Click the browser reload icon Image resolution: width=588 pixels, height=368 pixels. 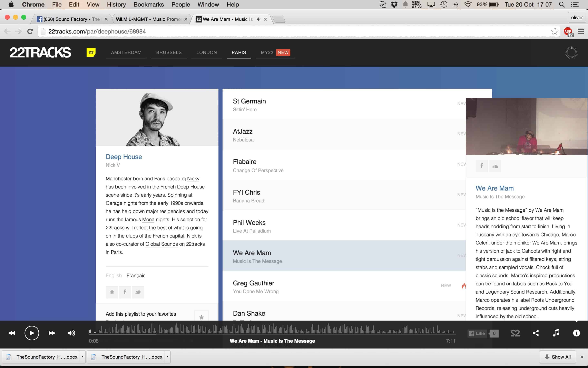30,31
